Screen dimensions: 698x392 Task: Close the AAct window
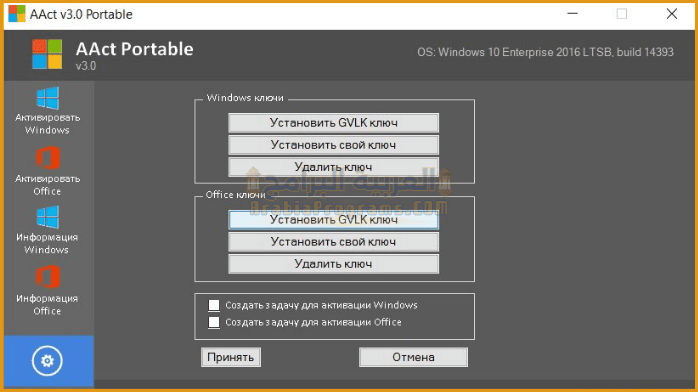(x=672, y=14)
